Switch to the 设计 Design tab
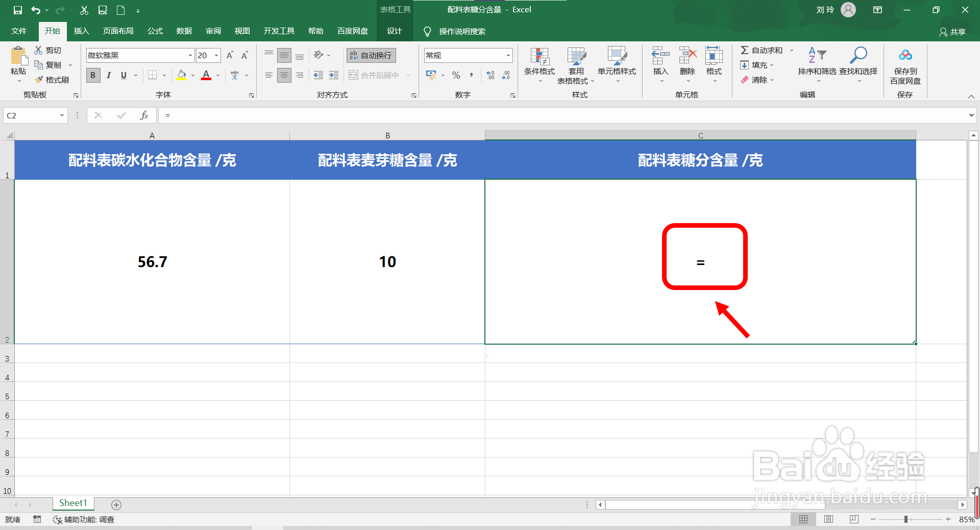The image size is (980, 530). point(394,31)
